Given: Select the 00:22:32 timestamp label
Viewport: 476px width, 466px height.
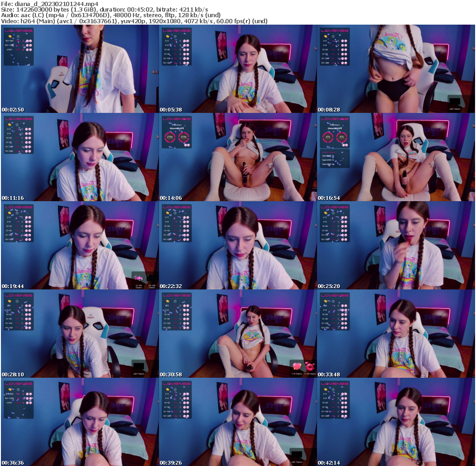Looking at the screenshot, I should [x=172, y=287].
